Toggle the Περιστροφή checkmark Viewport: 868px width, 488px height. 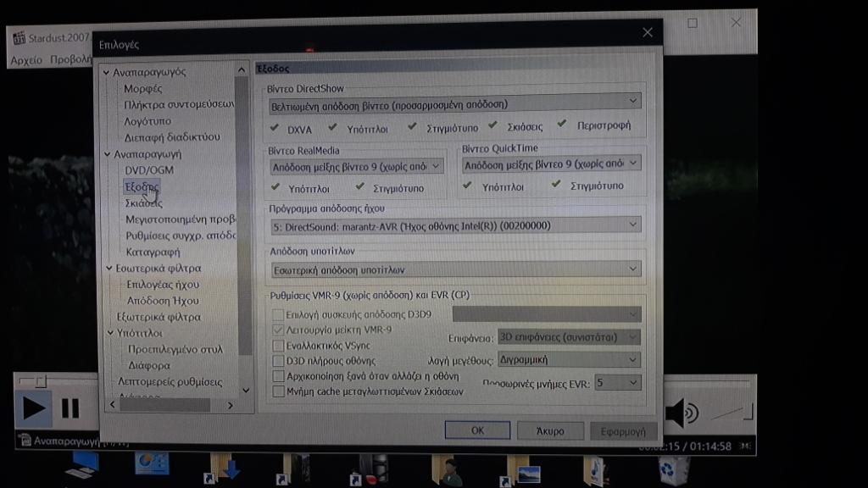point(562,124)
